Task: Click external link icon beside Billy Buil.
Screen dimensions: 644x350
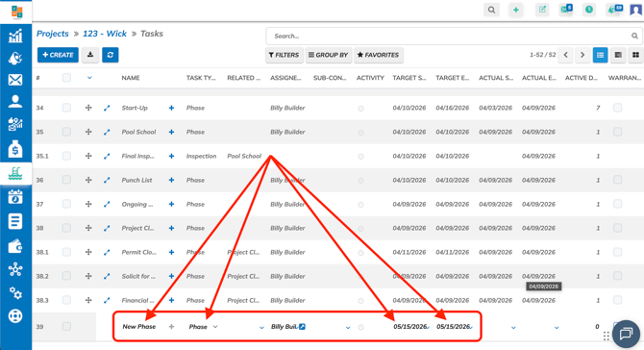Action: point(302,327)
